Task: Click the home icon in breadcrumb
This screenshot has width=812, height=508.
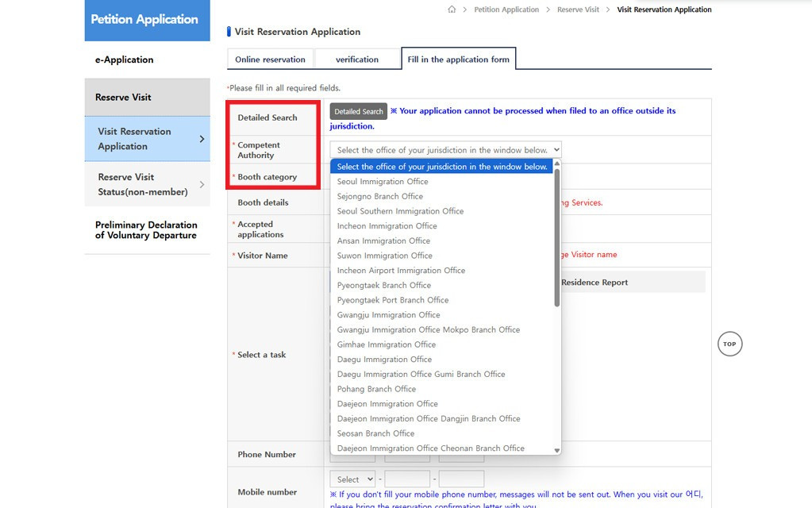Action: [x=452, y=10]
